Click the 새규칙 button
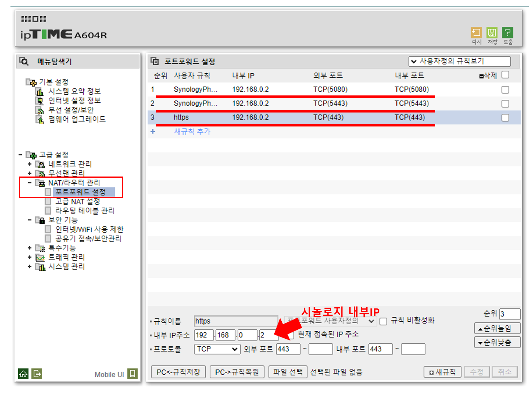The height and width of the screenshot is (393, 532). tap(442, 372)
